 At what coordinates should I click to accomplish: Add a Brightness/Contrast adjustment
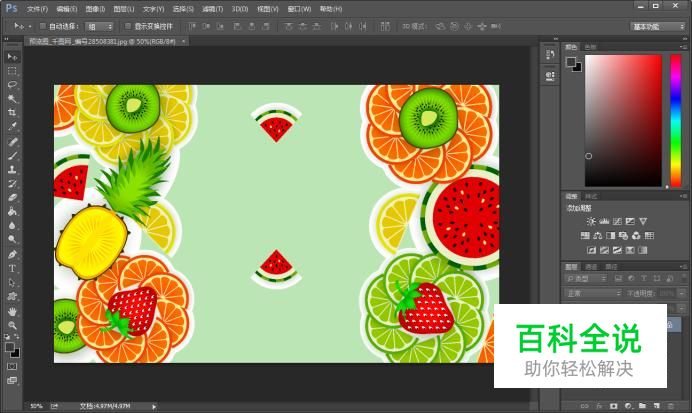[591, 222]
